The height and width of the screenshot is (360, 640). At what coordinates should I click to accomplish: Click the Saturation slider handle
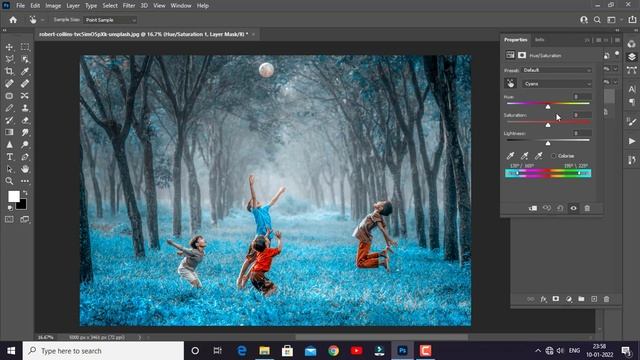(548, 125)
